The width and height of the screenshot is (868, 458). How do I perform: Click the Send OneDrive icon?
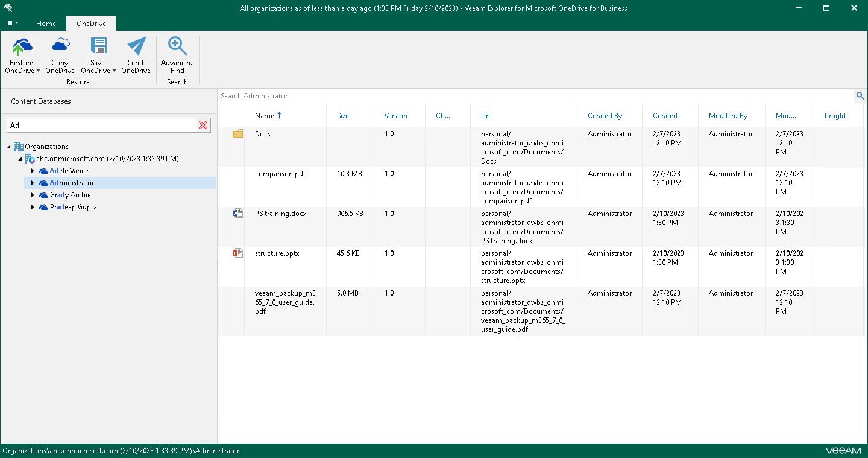coord(136,46)
